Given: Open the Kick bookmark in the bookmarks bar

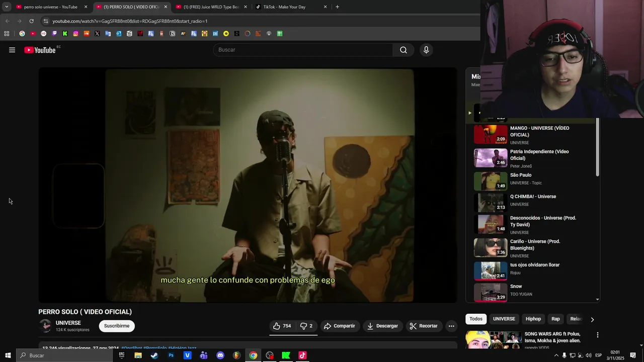Looking at the screenshot, I should [x=65, y=34].
